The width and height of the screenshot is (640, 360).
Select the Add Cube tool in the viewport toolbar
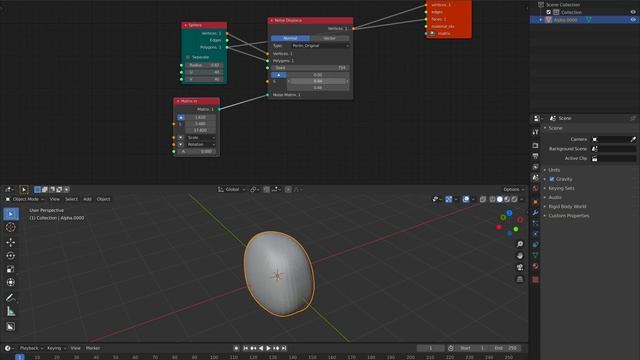point(11,327)
